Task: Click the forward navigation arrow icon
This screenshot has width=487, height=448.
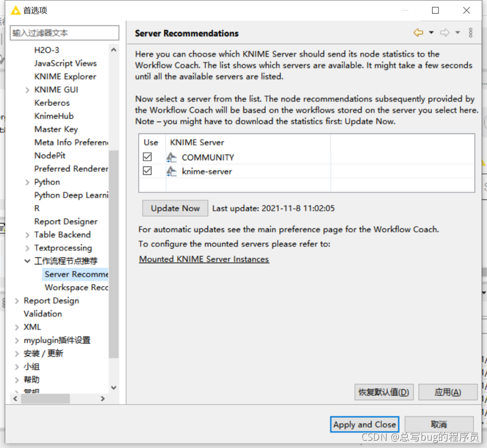Action: pos(445,32)
